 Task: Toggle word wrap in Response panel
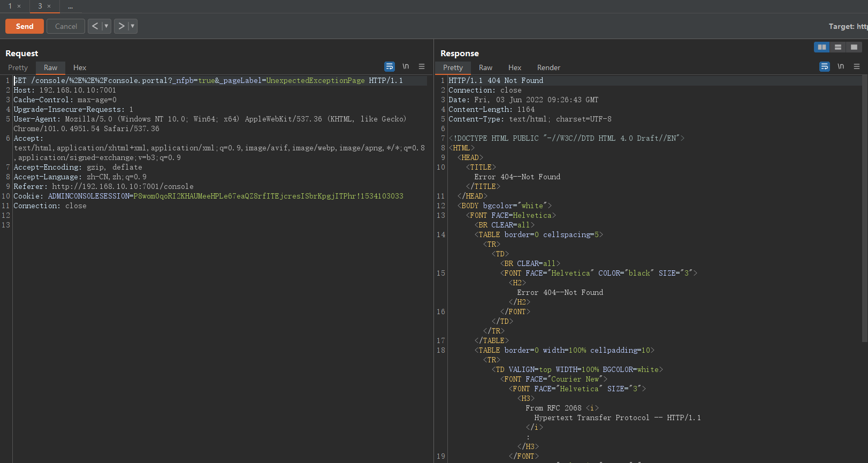825,66
